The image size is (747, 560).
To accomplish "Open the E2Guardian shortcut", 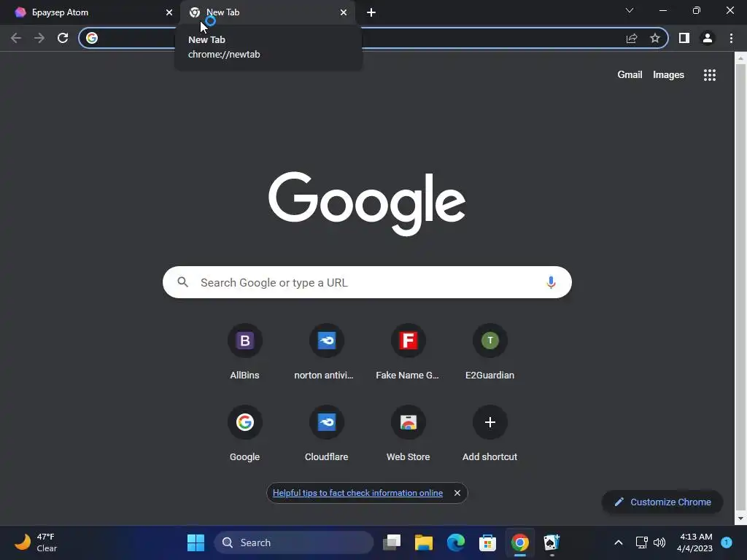I will click(x=489, y=352).
